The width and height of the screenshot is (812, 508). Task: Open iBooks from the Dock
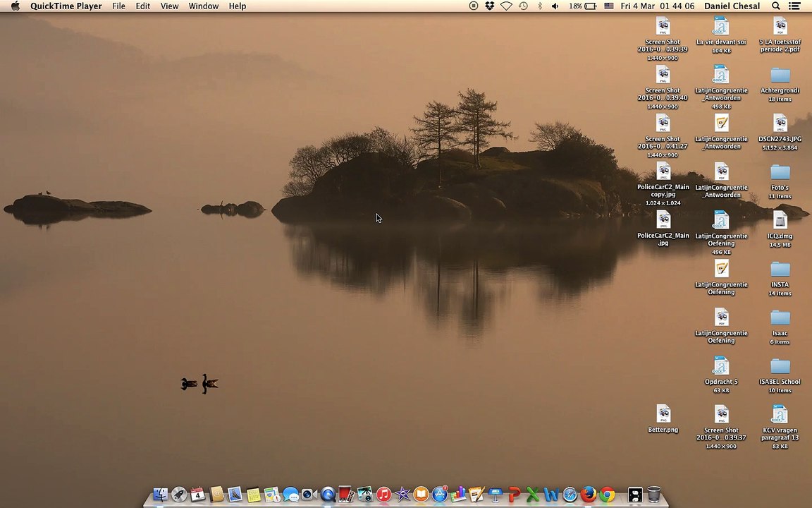coord(421,494)
